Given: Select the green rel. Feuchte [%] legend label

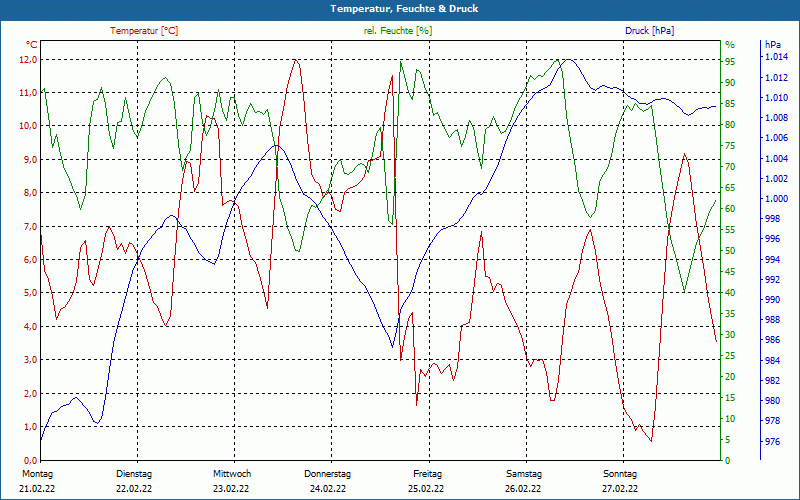Looking at the screenshot, I should tap(398, 31).
